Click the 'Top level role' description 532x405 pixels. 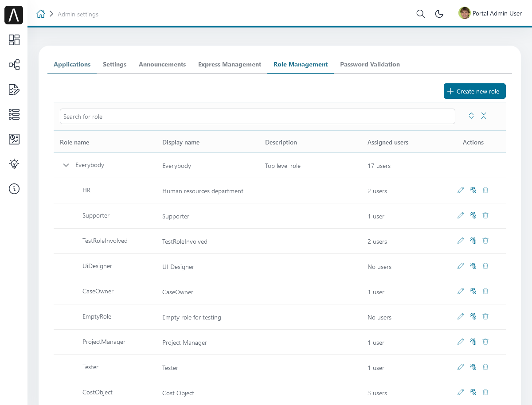click(283, 166)
